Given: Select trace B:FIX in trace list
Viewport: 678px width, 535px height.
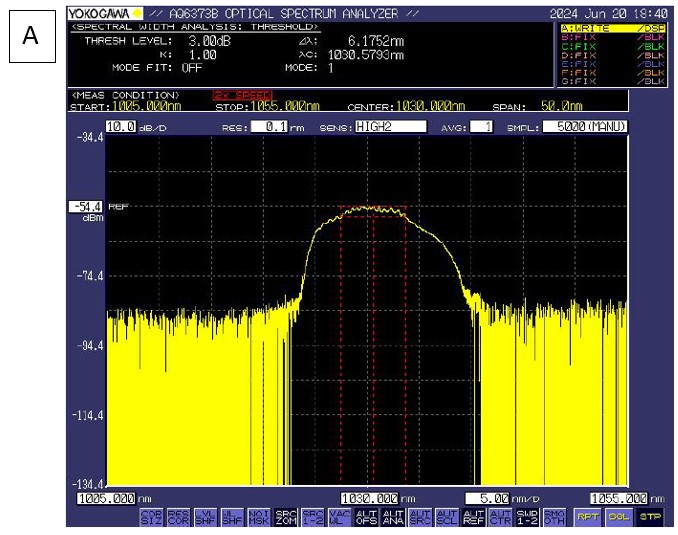Looking at the screenshot, I should click(613, 38).
